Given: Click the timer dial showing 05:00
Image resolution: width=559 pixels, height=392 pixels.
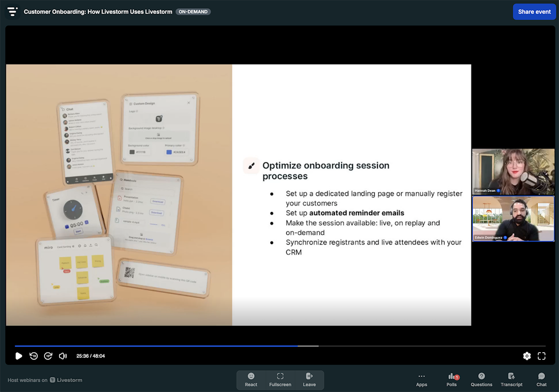Looking at the screenshot, I should [x=73, y=209].
